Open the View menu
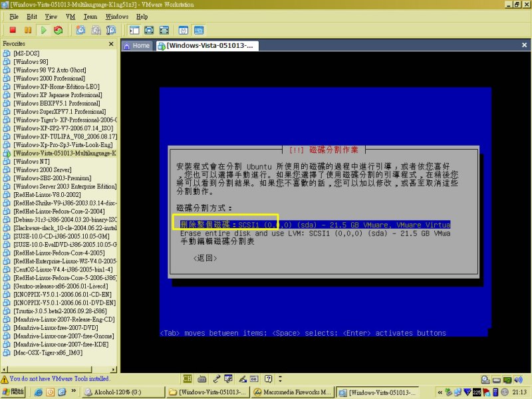 51,17
